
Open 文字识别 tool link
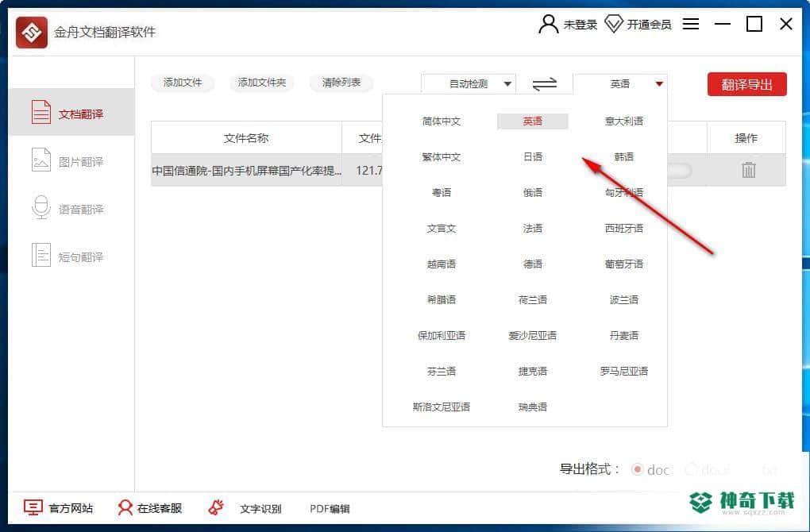260,509
